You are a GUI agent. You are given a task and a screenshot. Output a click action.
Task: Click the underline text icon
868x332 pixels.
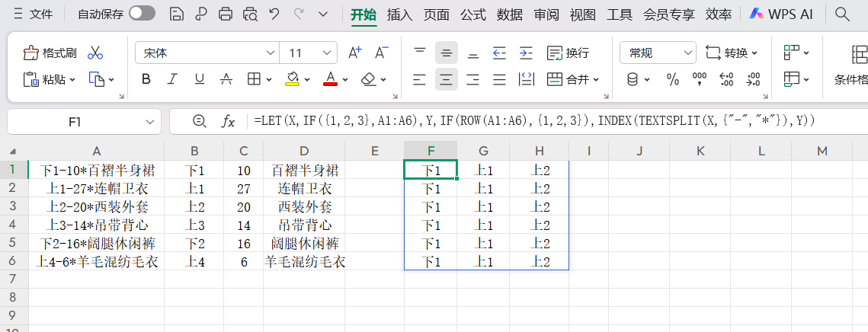coord(200,79)
